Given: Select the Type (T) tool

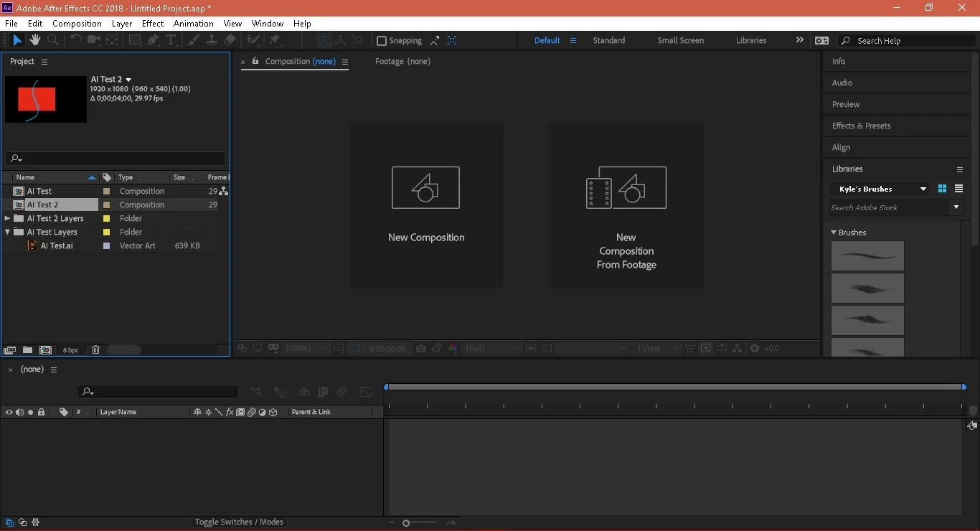Looking at the screenshot, I should pos(171,40).
